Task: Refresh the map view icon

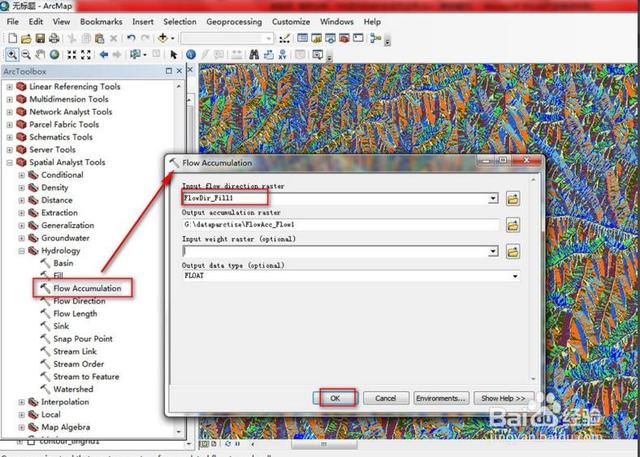Action: click(228, 444)
